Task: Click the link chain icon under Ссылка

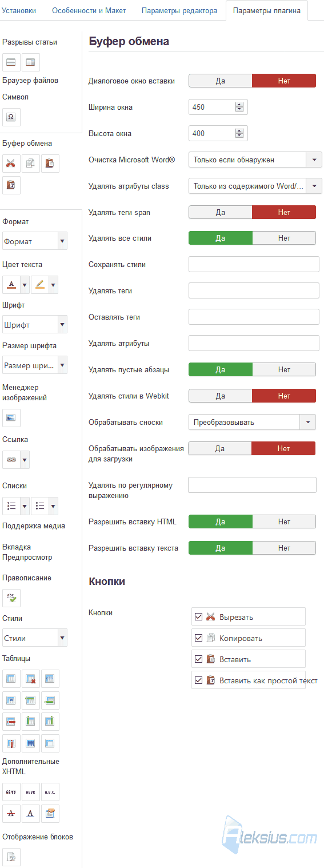Action: (x=11, y=460)
